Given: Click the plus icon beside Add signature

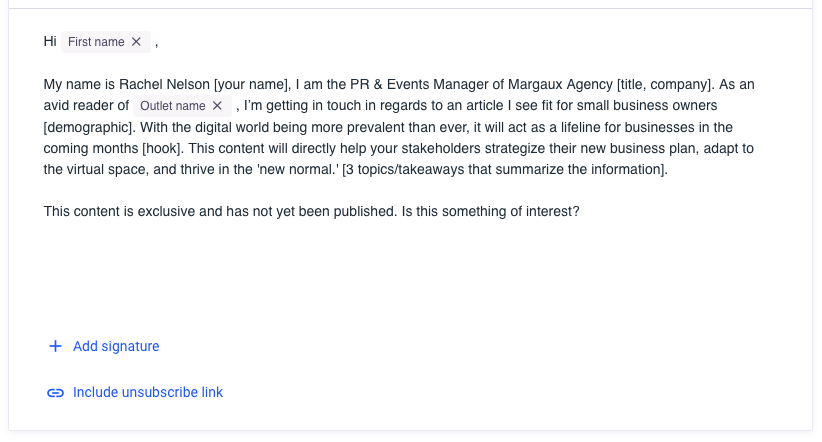Looking at the screenshot, I should point(55,346).
